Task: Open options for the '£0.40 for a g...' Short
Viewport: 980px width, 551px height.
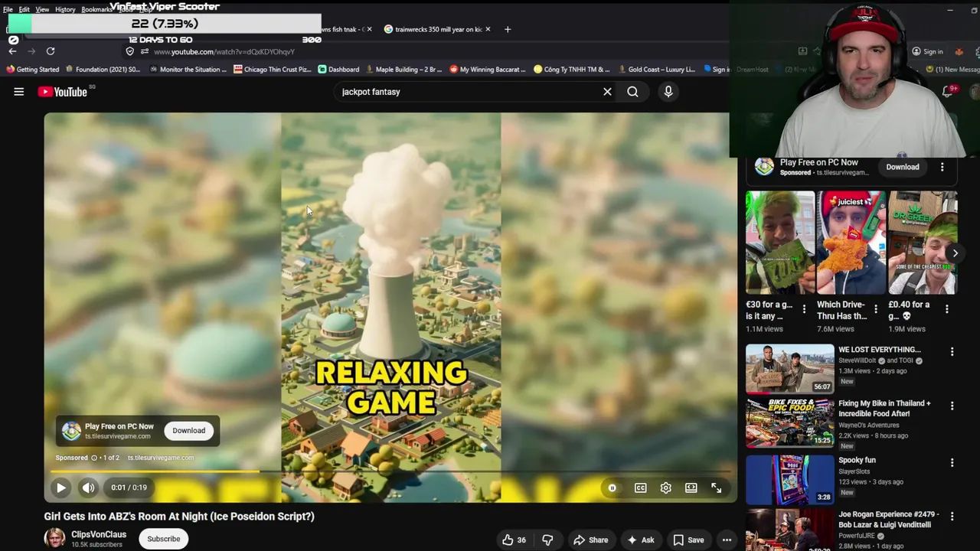Action: tap(947, 309)
